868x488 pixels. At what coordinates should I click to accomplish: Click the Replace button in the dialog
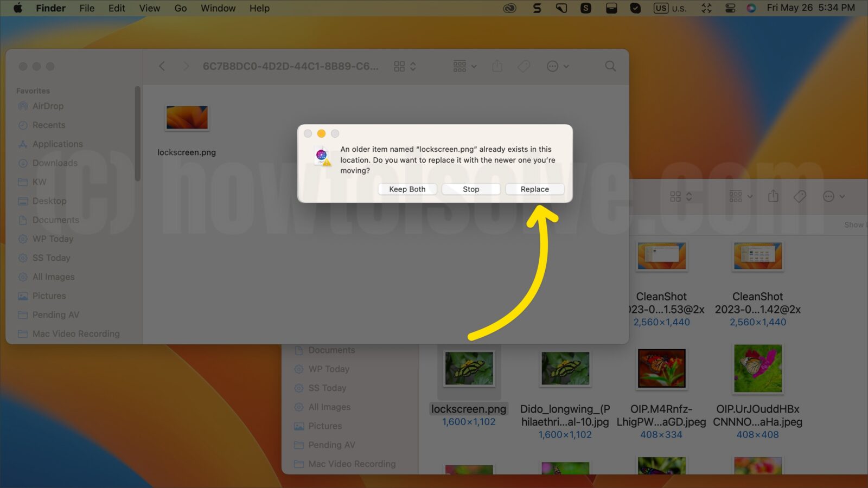coord(534,189)
